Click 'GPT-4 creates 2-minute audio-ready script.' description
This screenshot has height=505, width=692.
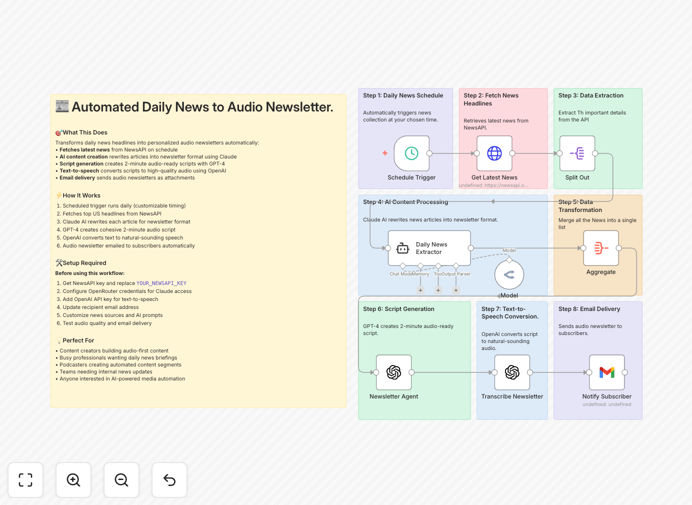point(408,330)
